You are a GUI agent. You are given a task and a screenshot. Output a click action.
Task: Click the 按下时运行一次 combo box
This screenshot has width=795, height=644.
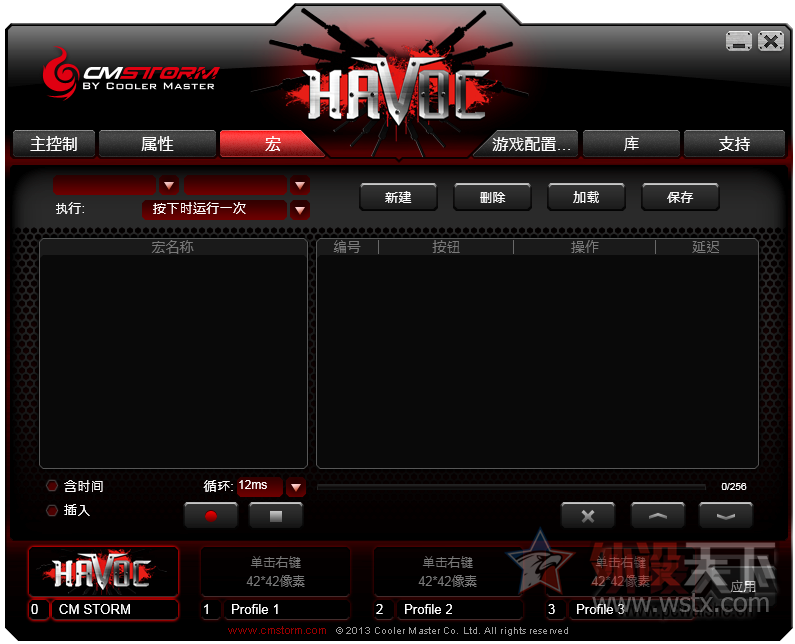(214, 209)
